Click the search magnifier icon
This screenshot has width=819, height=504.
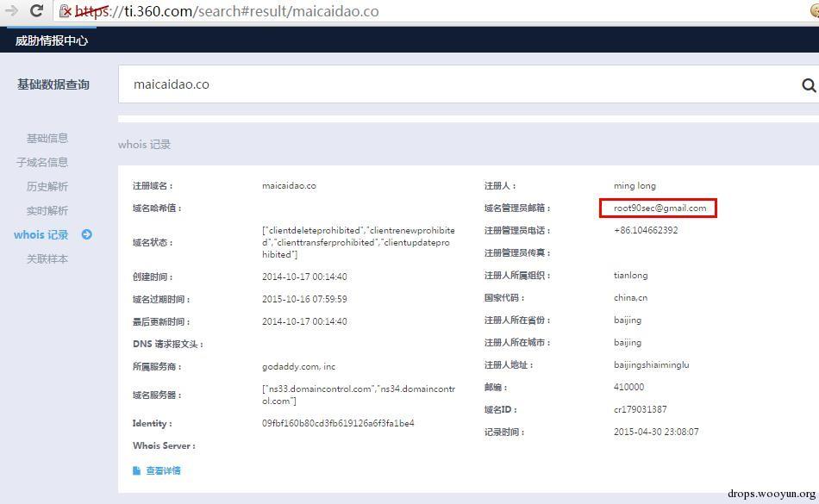(x=809, y=85)
